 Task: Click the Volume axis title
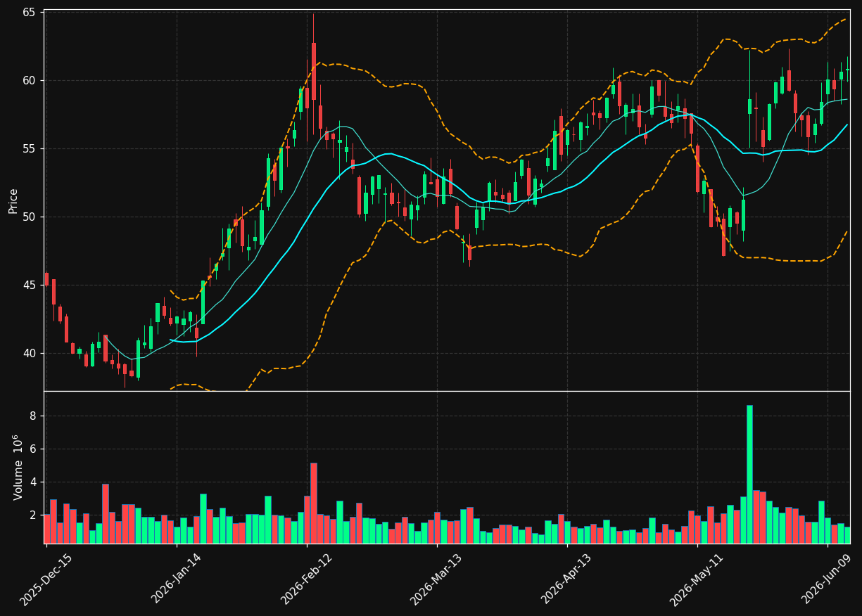17,467
